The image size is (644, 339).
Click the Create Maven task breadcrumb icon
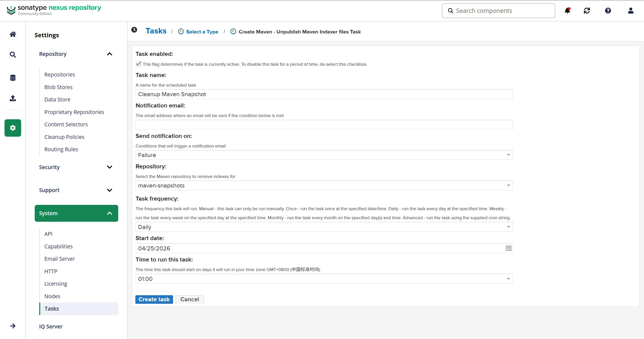[233, 31]
